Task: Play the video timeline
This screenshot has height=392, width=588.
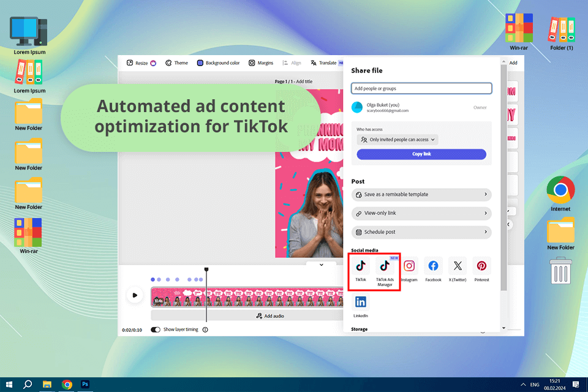Action: coord(135,295)
